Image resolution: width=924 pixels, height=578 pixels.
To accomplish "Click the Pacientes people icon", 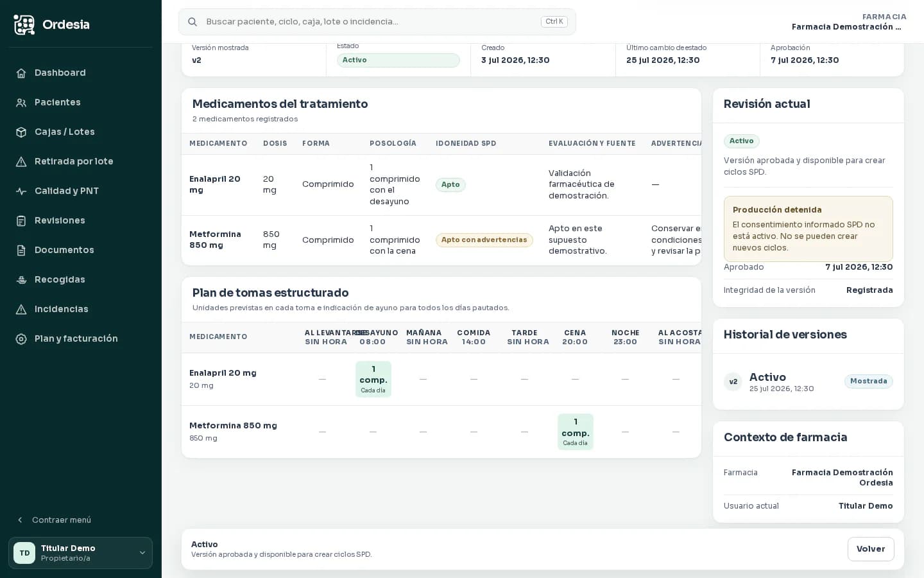I will click(21, 102).
